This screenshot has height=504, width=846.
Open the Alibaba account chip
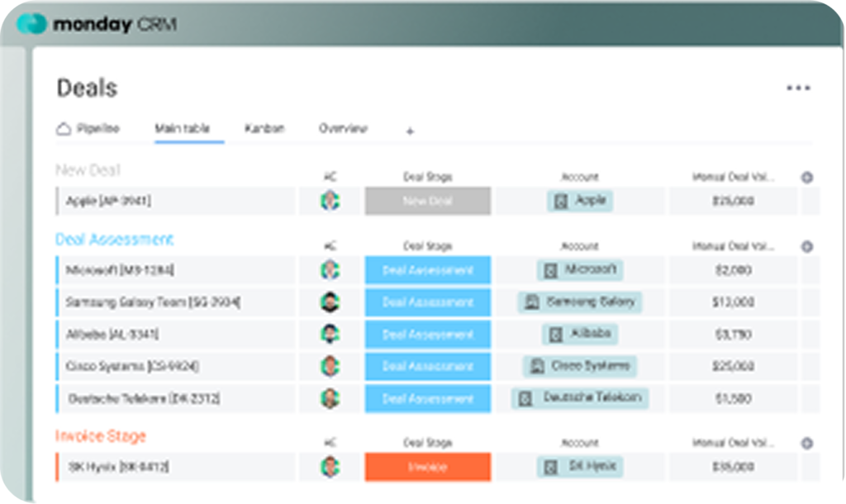click(580, 334)
